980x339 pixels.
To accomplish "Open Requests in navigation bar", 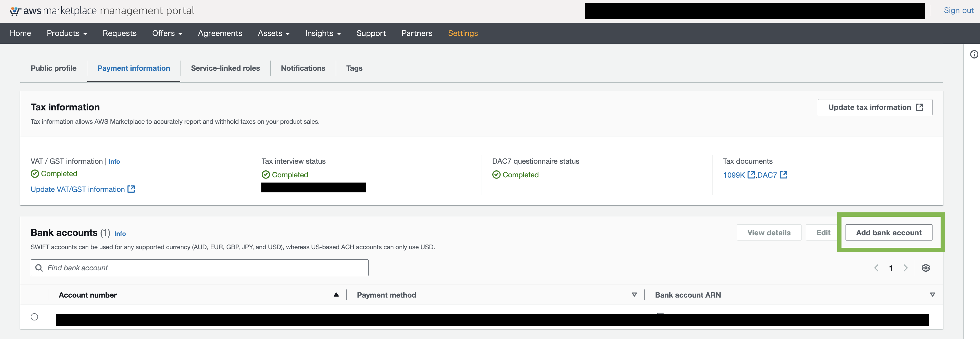I will pyautogui.click(x=119, y=34).
